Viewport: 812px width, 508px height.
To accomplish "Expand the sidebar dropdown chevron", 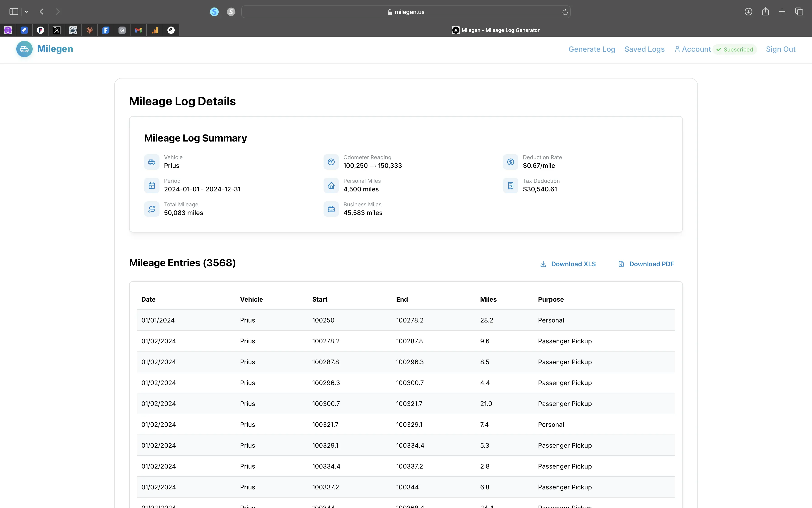I will click(26, 12).
